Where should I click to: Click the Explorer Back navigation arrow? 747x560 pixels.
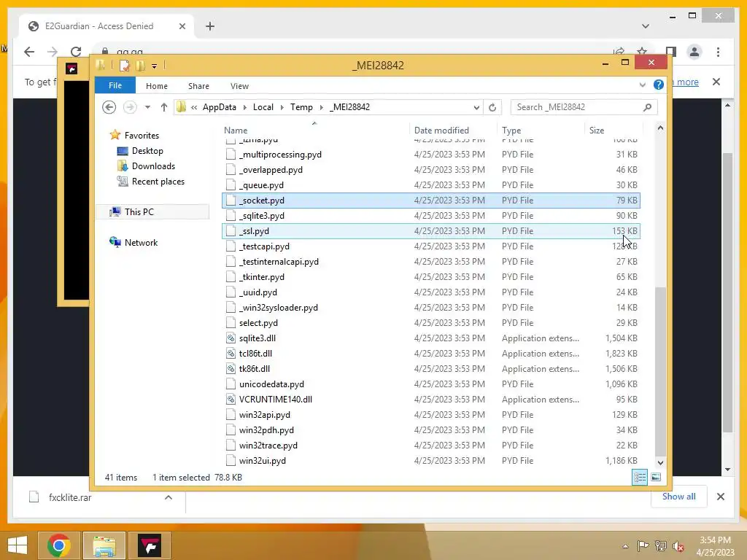coord(109,107)
